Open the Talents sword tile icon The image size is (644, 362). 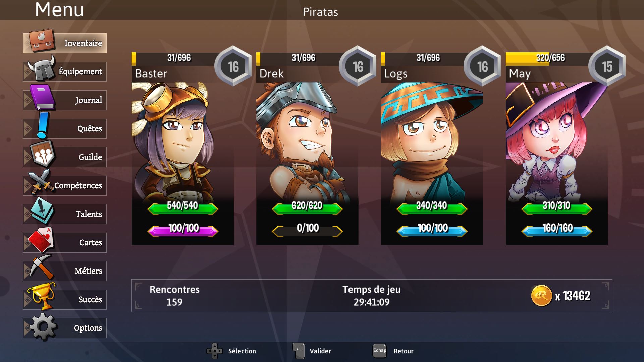[42, 210]
